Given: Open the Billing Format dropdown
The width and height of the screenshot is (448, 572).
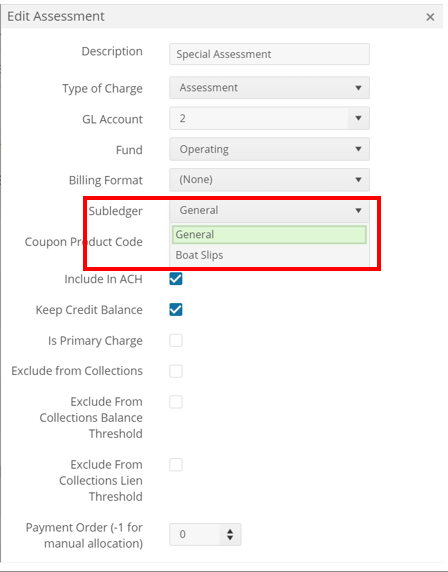Looking at the screenshot, I should [x=269, y=179].
